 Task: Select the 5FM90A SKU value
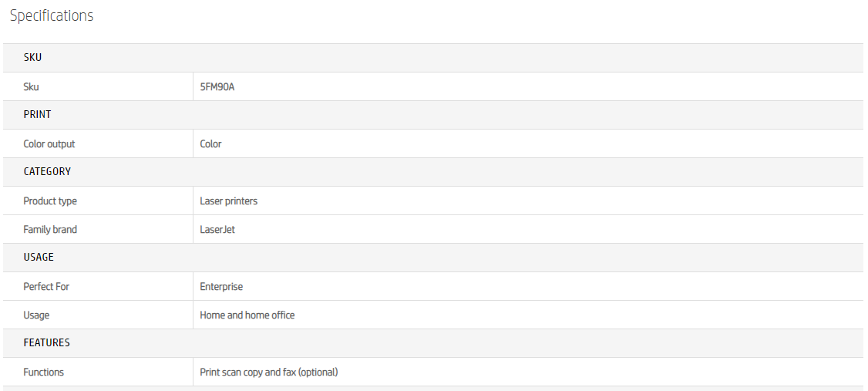[217, 87]
